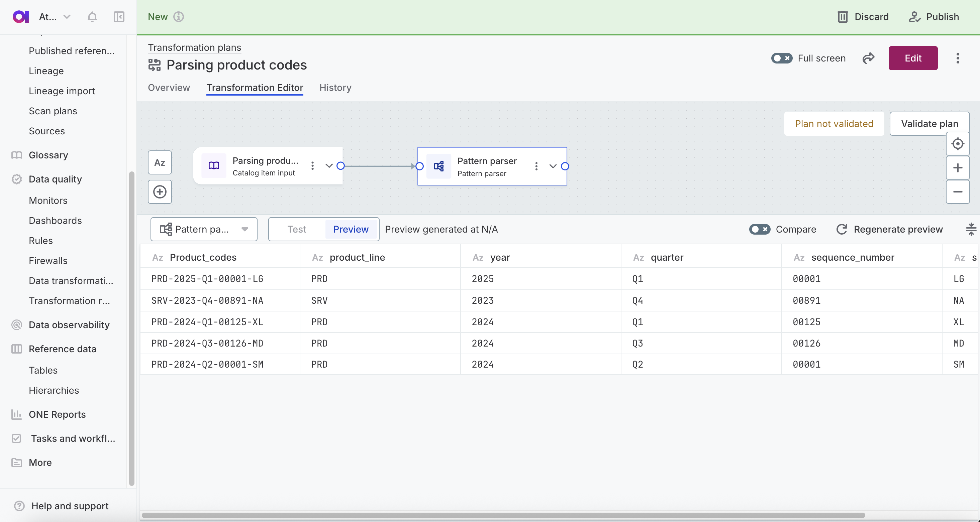Click the plus icon to add a step
The width and height of the screenshot is (980, 522).
[x=160, y=191]
